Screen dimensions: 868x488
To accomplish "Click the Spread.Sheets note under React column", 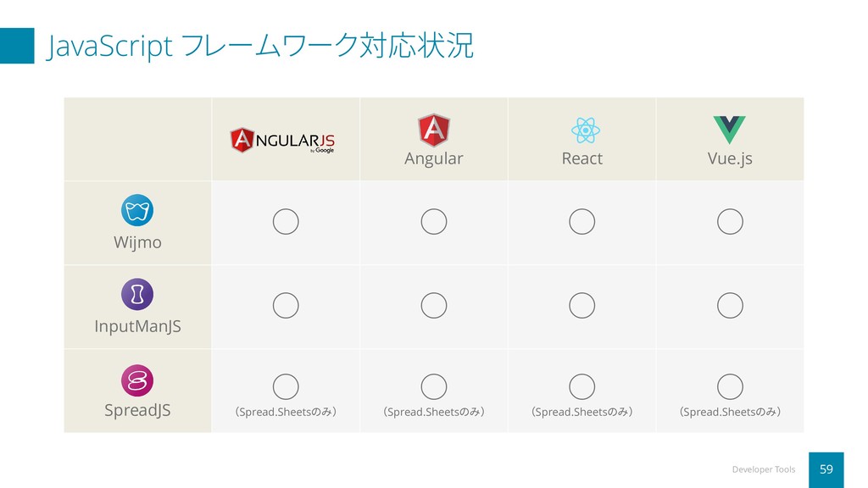I will click(x=581, y=412).
